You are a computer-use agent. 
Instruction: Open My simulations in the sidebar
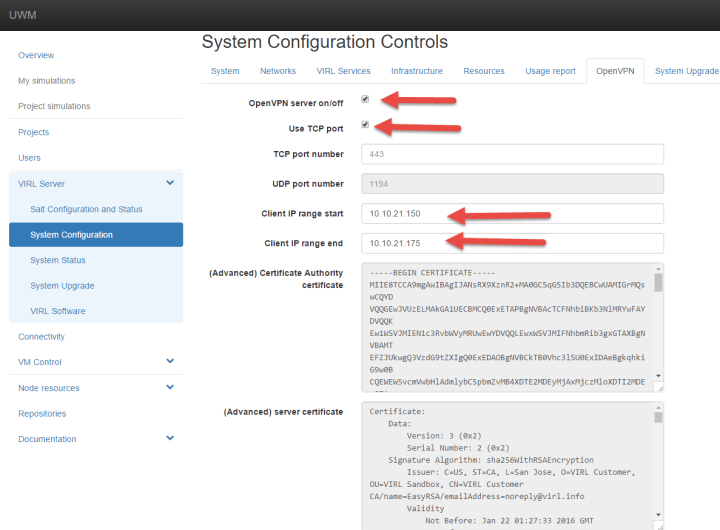(46, 81)
